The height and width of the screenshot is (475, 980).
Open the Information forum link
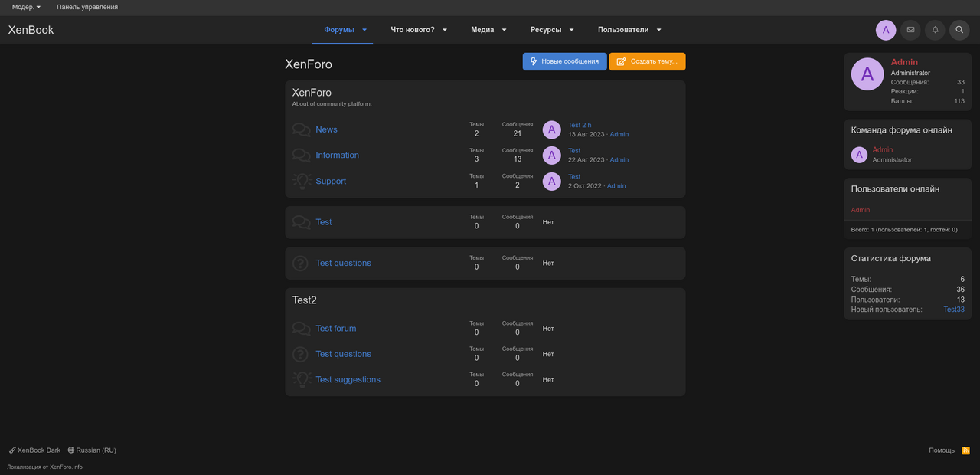pyautogui.click(x=337, y=155)
